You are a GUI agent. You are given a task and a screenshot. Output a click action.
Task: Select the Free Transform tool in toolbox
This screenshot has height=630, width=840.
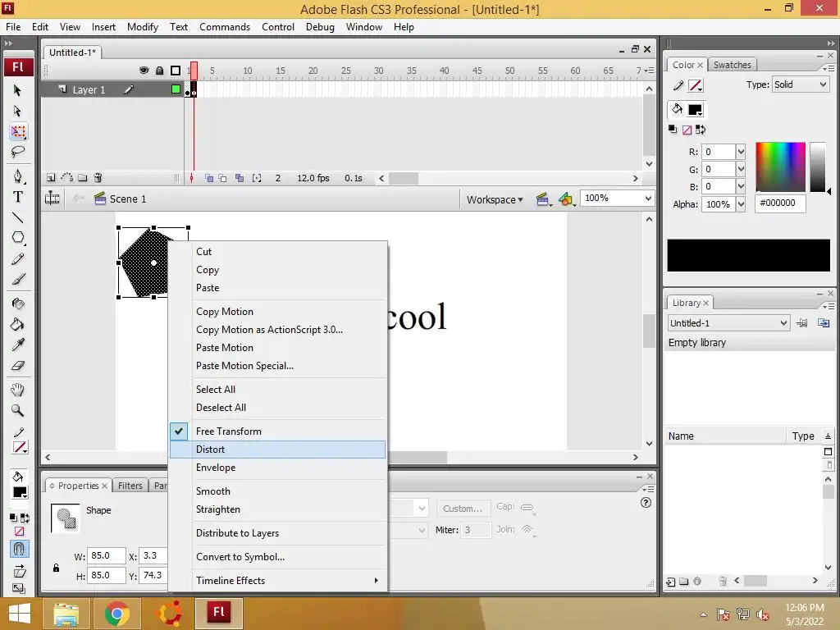18,132
